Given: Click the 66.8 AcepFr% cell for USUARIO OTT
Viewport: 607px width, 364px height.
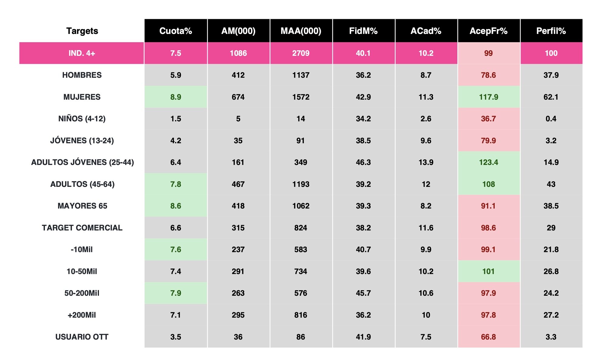Looking at the screenshot, I should click(488, 337).
